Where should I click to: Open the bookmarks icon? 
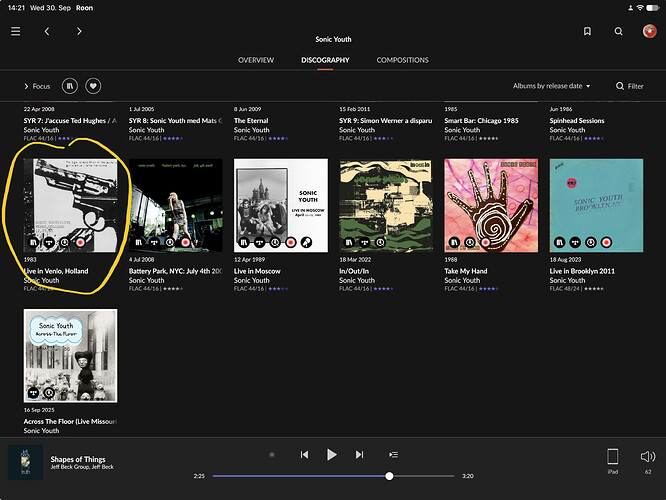(587, 31)
